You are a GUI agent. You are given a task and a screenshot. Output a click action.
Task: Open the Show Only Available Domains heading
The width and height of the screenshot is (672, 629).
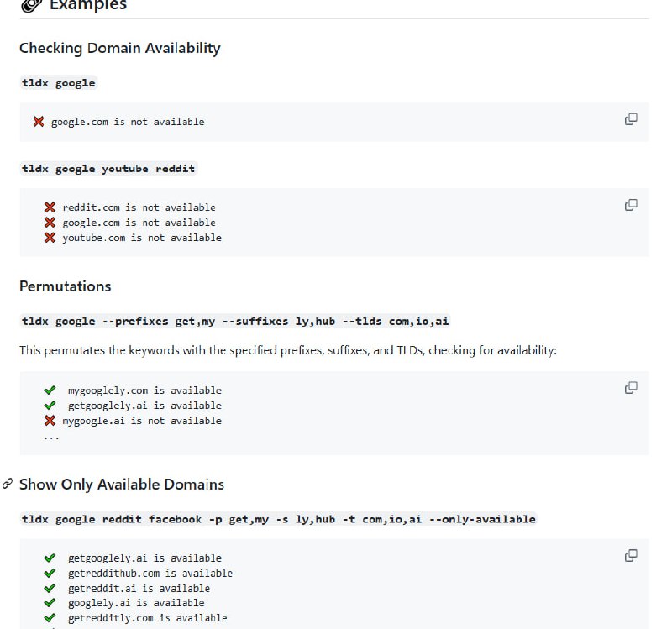[x=122, y=485]
